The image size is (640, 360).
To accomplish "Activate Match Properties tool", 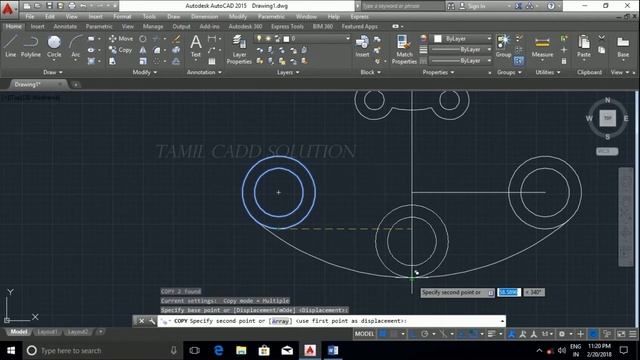I will click(x=404, y=49).
